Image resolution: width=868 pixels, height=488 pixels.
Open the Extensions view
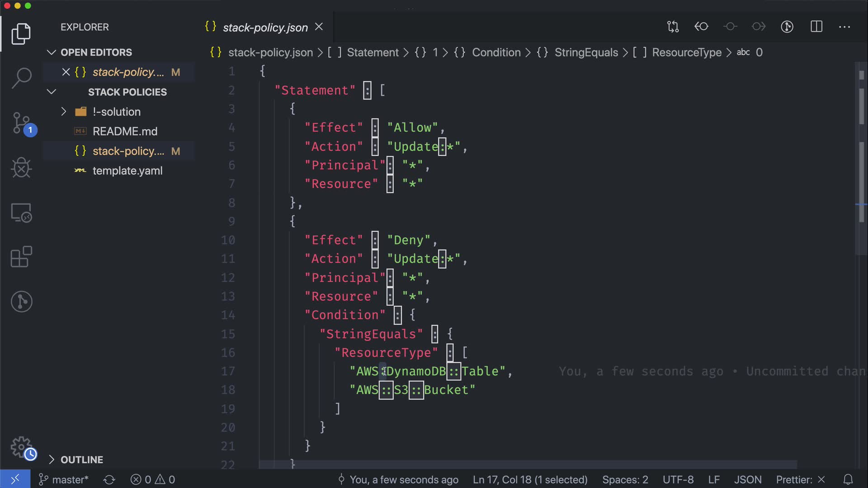pos(21,257)
